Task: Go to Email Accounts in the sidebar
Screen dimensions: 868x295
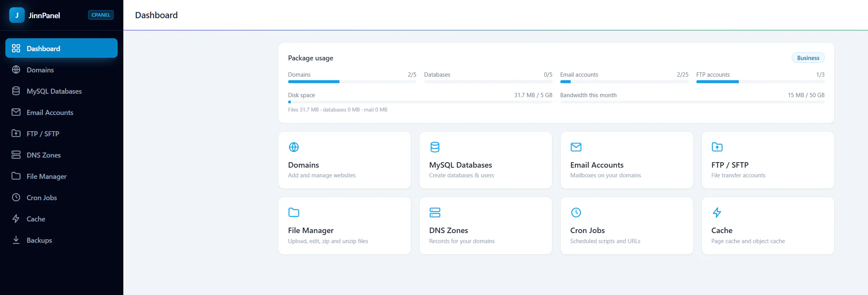Action: point(61,112)
